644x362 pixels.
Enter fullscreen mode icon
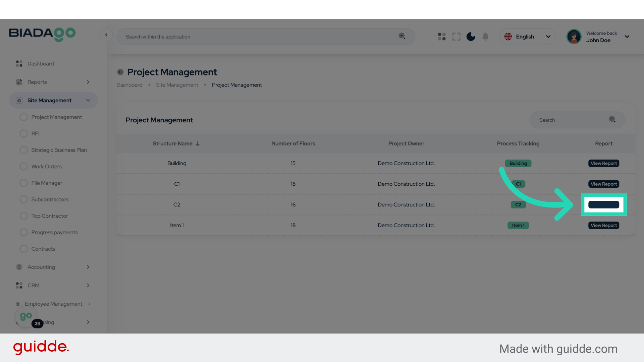(x=456, y=37)
